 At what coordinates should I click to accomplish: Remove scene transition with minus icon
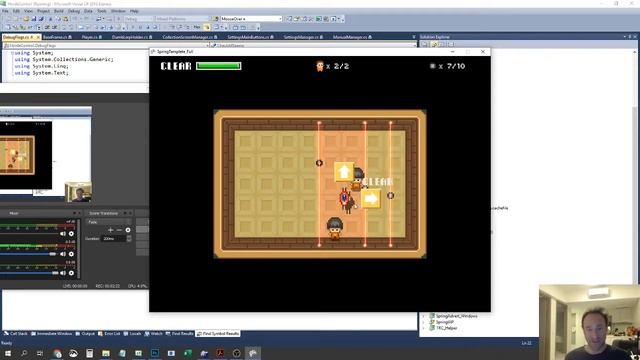119,230
